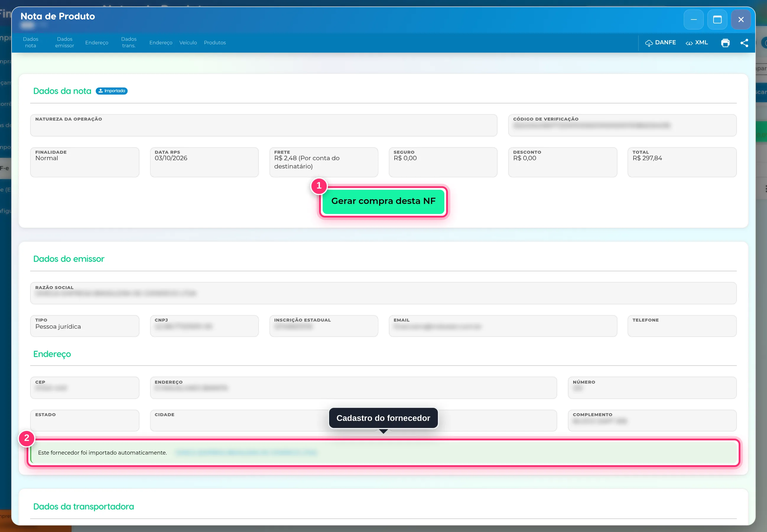767x532 pixels.
Task: Click the printer icon in header
Action: click(x=725, y=43)
